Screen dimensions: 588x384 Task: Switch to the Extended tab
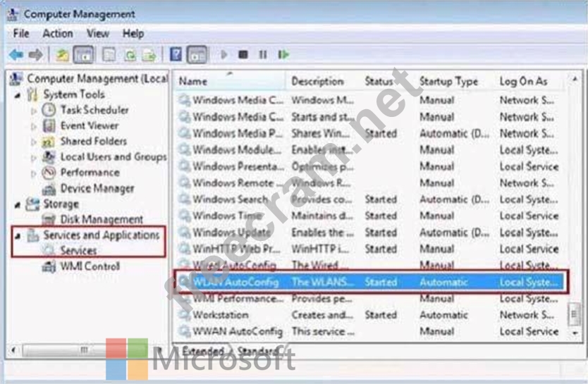(x=202, y=352)
